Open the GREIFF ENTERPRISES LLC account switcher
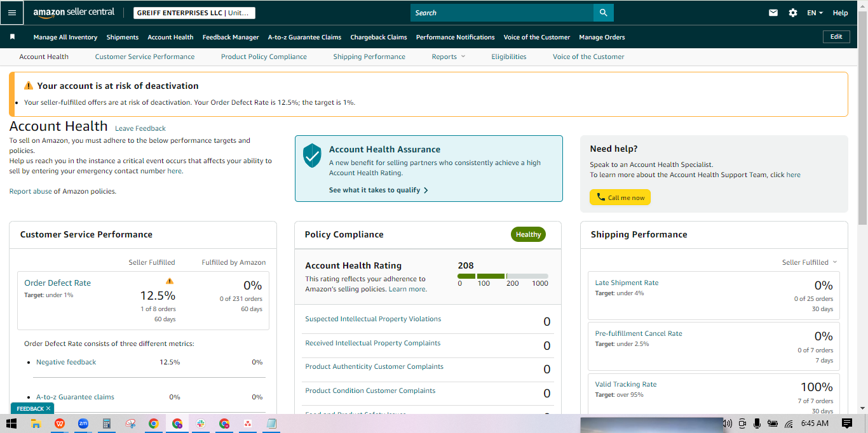The width and height of the screenshot is (868, 433). coord(194,13)
